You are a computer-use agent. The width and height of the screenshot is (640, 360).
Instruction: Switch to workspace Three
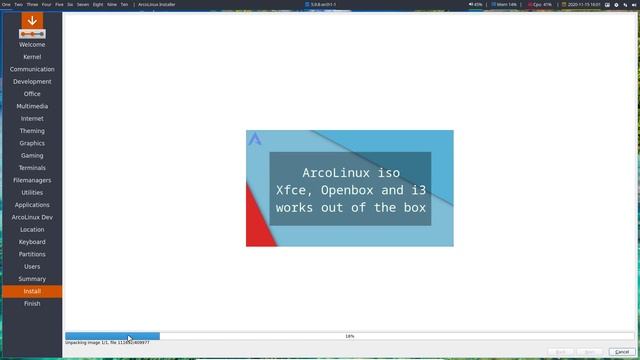coord(32,4)
